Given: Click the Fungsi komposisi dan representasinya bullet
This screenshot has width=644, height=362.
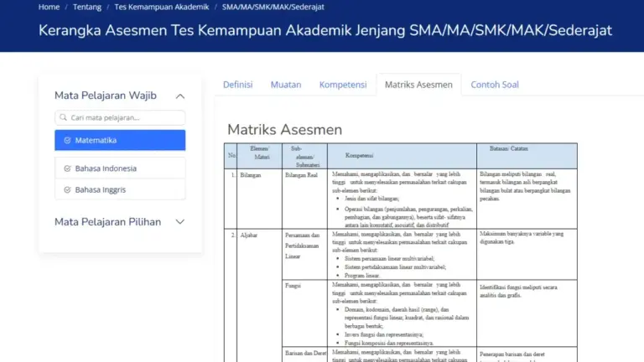Looking at the screenshot, I should tap(389, 343).
